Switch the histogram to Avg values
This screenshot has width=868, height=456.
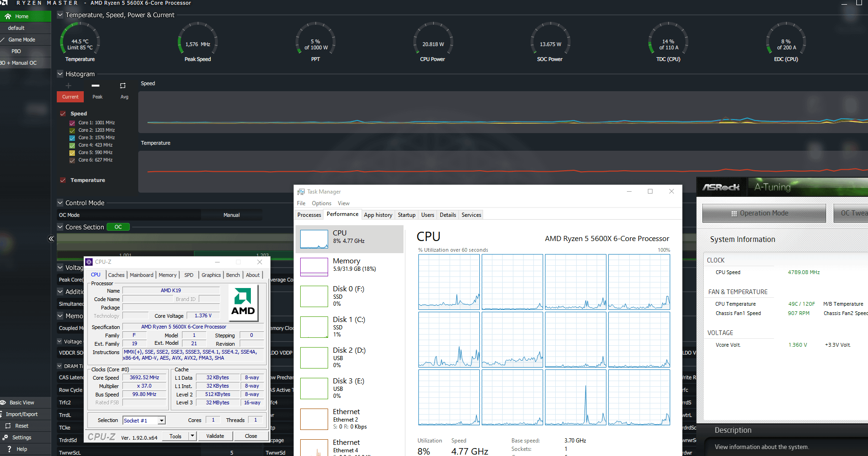coord(124,97)
